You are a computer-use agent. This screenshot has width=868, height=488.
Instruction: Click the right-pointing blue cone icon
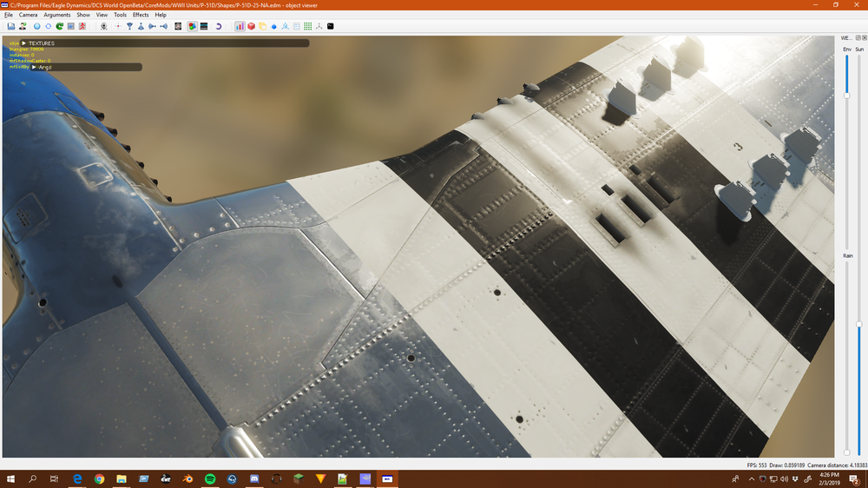152,26
